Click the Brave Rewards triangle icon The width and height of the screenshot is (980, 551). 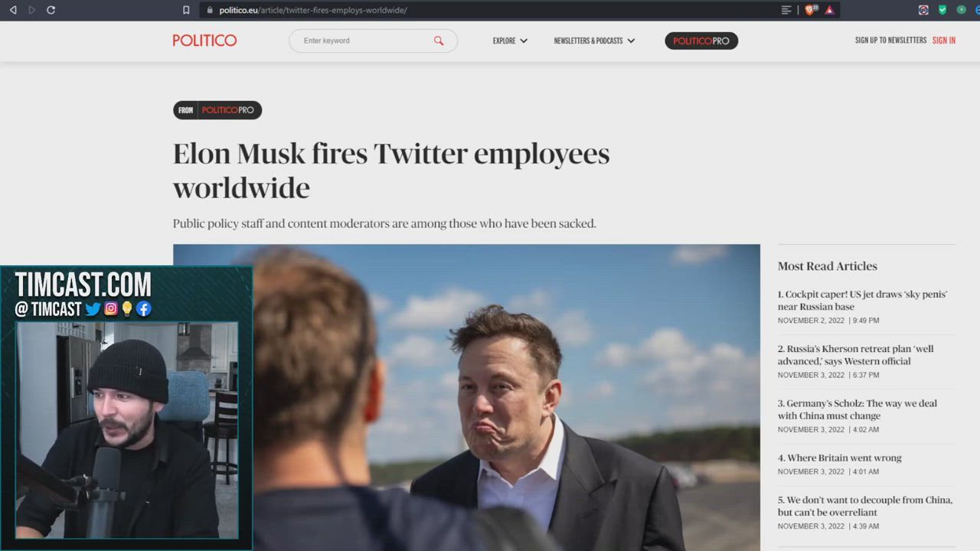tap(829, 10)
